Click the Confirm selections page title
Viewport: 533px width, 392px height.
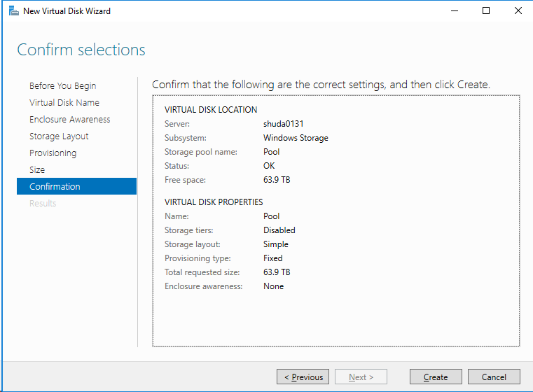click(x=81, y=50)
